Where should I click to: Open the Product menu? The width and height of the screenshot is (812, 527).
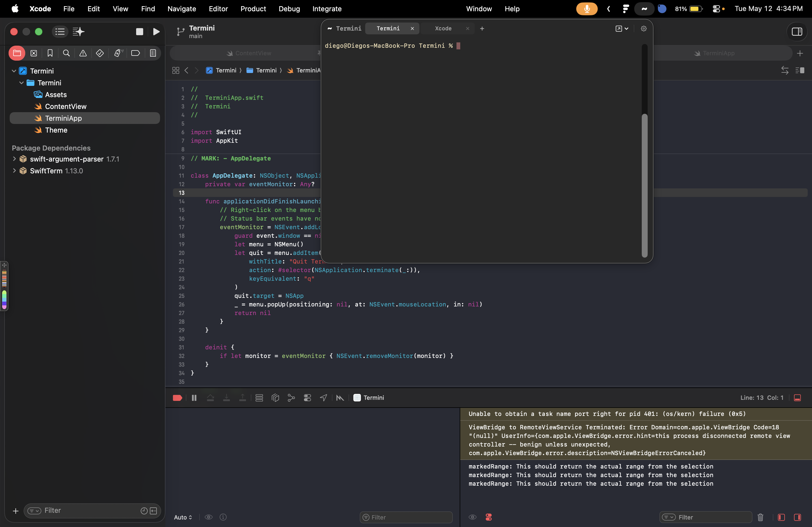[x=253, y=9]
